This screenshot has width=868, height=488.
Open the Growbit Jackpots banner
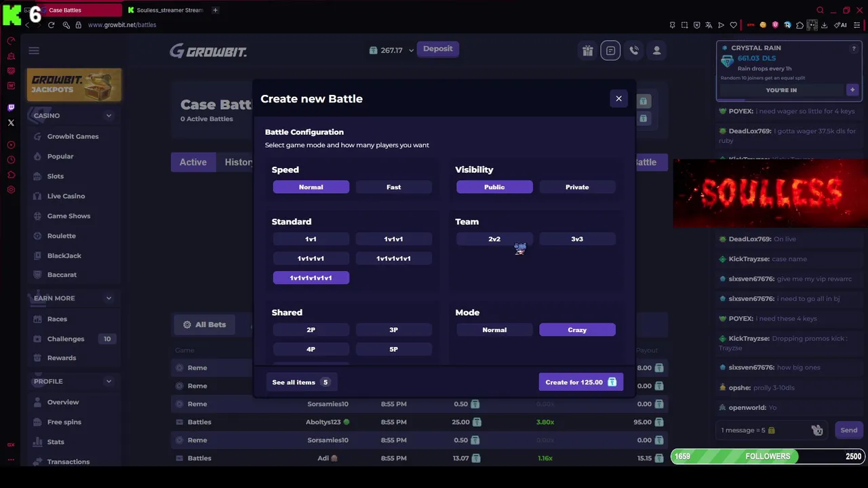[x=75, y=85]
